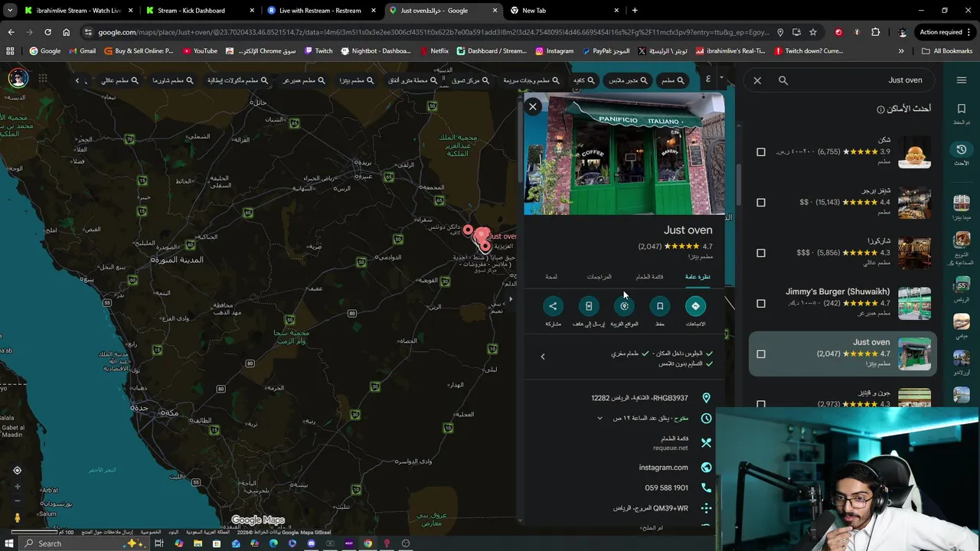This screenshot has height=551, width=980.
Task: Open YouTube bookmark in bookmarks bar
Action: (x=200, y=51)
